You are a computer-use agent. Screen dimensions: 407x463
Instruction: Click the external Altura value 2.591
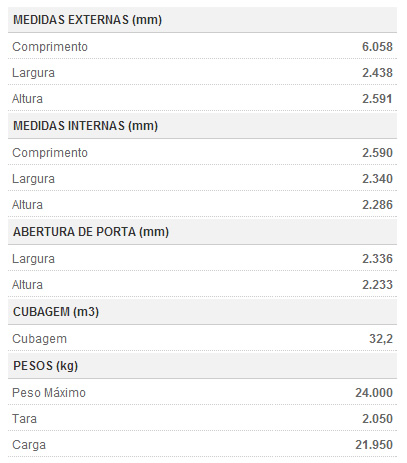tap(377, 99)
